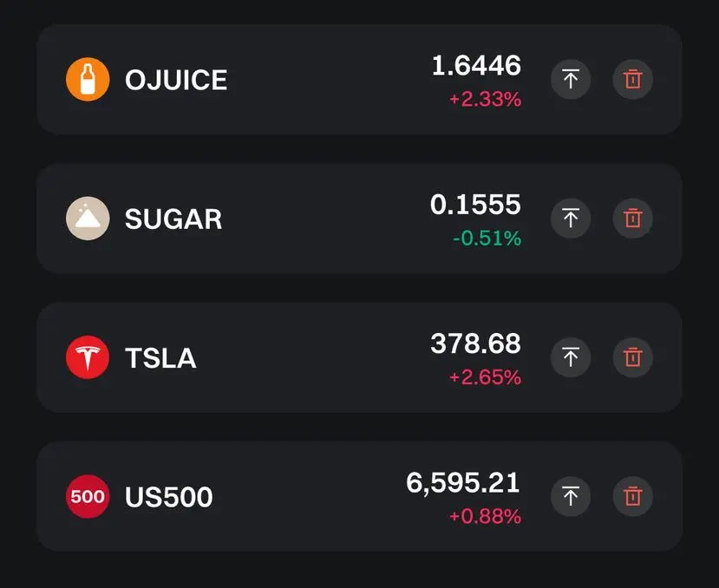
Task: Remove SUGAR with the trash icon
Action: 633,219
